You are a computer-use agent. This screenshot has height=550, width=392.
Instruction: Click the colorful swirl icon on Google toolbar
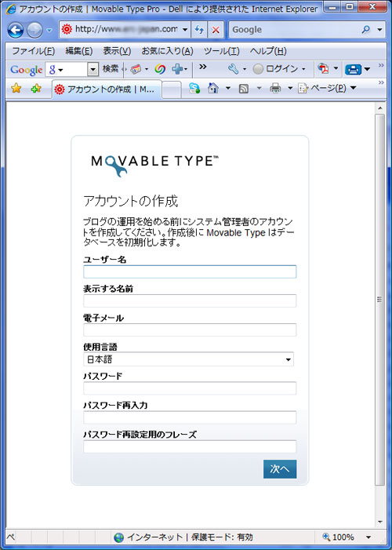click(160, 70)
